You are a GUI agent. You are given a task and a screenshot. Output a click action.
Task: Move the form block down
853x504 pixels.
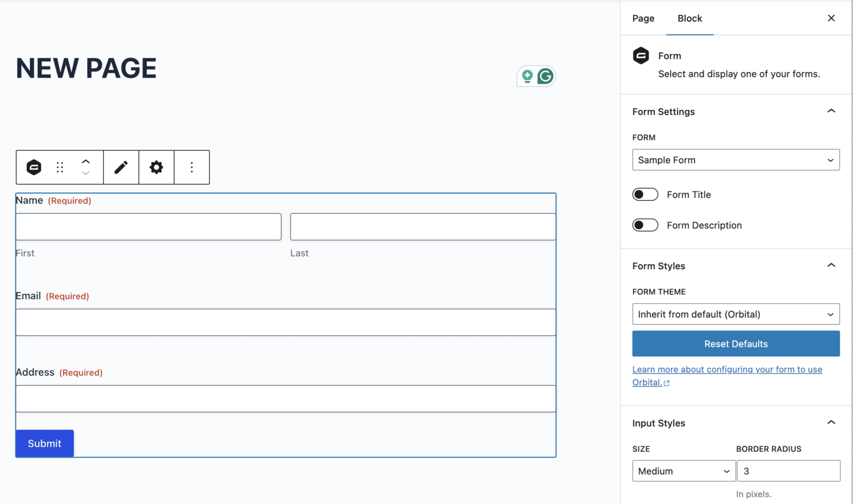coord(86,175)
